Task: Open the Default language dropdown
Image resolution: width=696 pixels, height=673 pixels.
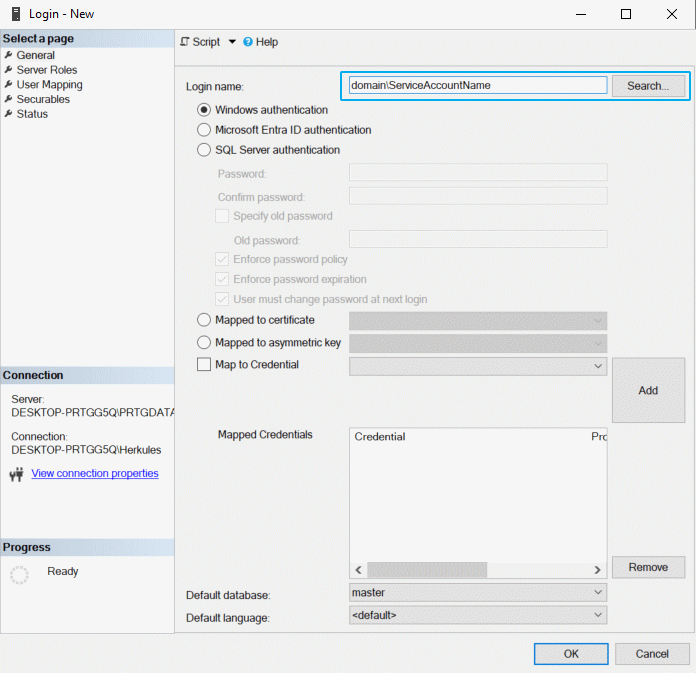Action: point(478,615)
